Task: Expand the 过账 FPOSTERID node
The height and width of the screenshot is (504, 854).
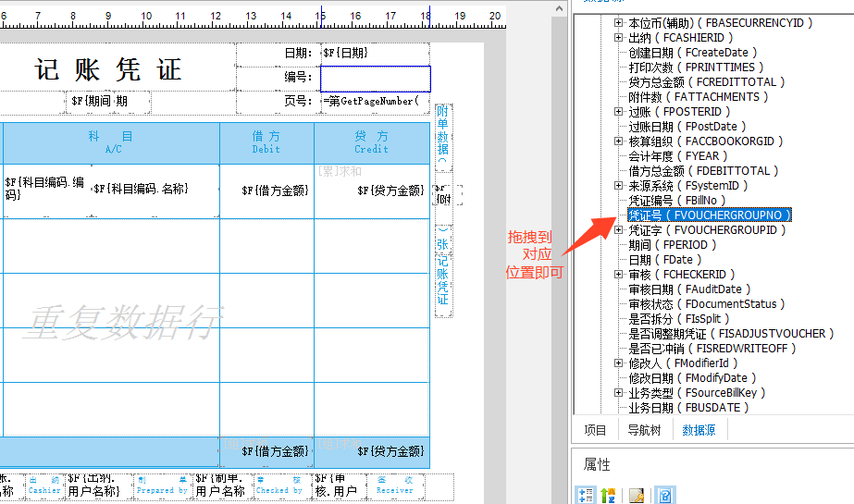Action: coord(618,112)
